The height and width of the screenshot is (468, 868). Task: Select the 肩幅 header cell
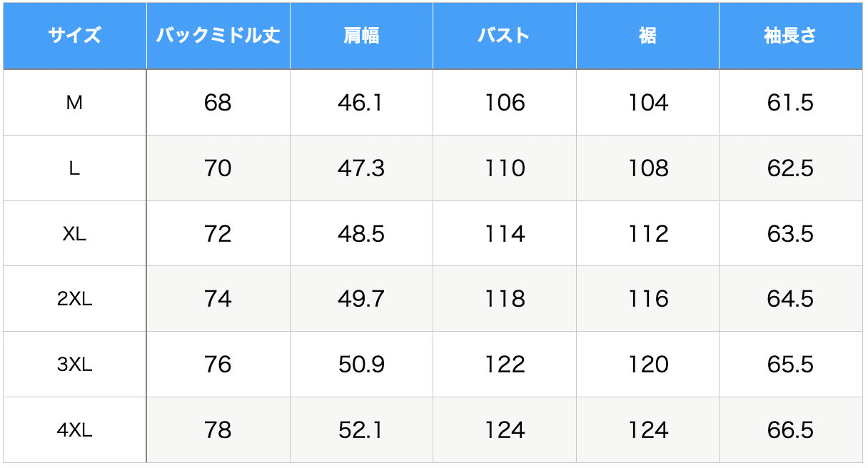(x=361, y=36)
